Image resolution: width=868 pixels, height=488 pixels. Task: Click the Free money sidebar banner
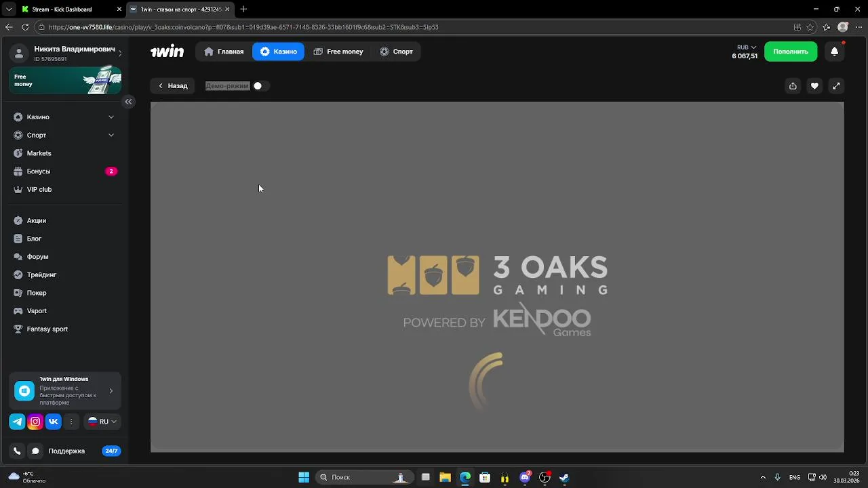[65, 80]
